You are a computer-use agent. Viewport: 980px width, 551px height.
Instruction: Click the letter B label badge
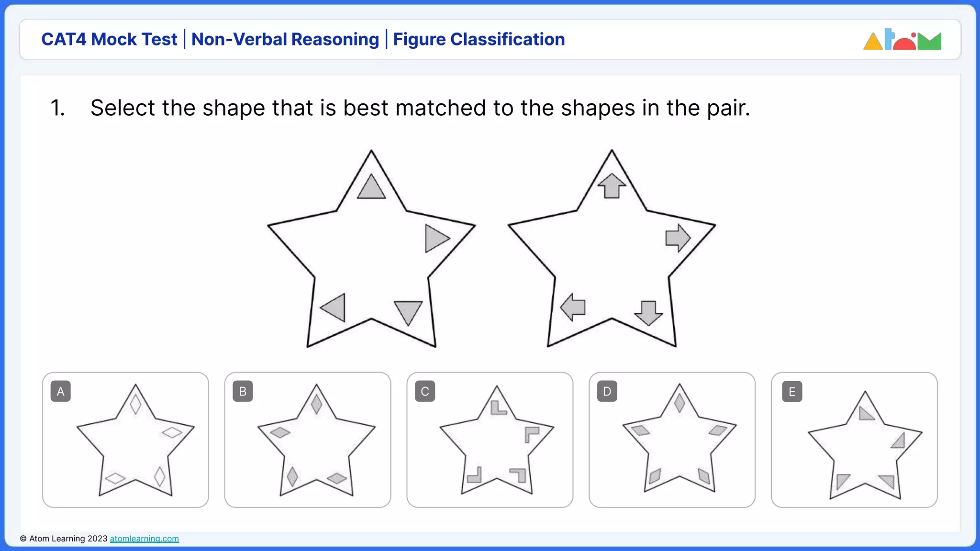pos(243,391)
